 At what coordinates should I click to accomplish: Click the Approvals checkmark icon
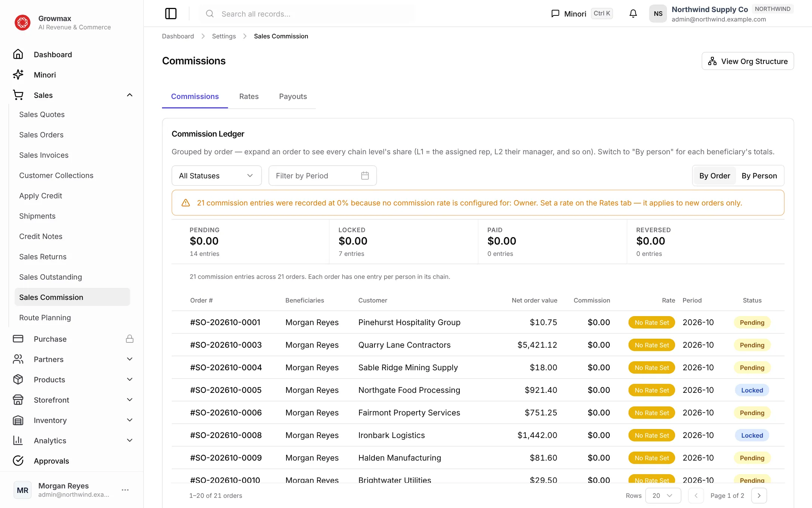tap(18, 461)
